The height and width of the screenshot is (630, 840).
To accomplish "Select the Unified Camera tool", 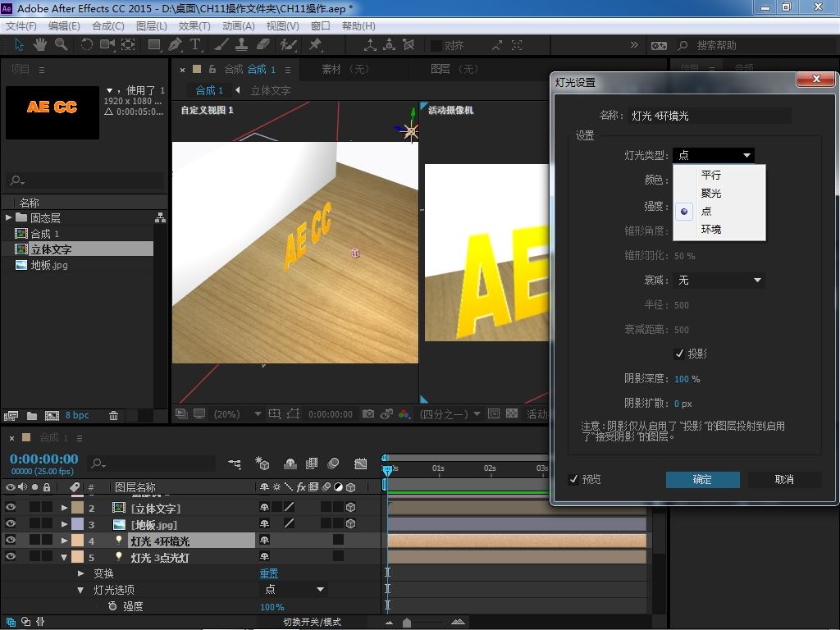I will [x=107, y=45].
